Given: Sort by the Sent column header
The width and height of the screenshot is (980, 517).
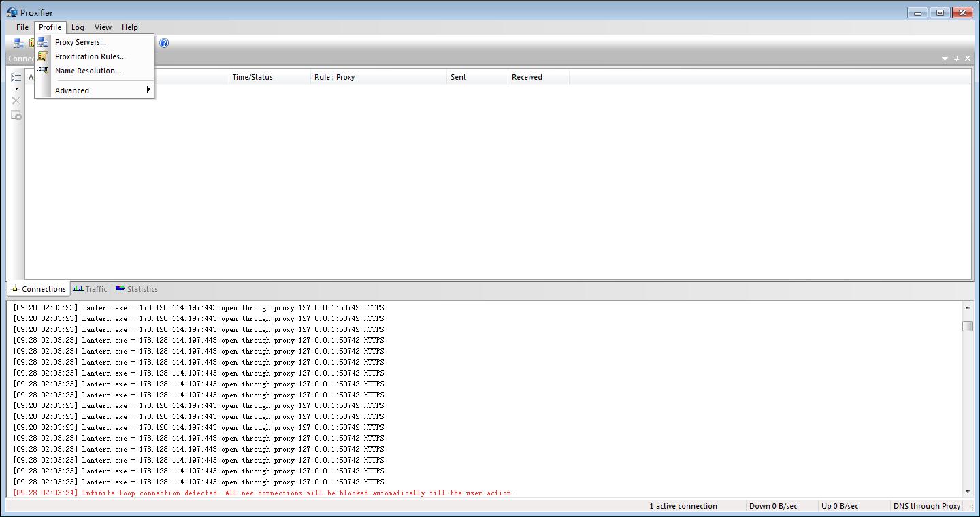Looking at the screenshot, I should click(x=477, y=77).
